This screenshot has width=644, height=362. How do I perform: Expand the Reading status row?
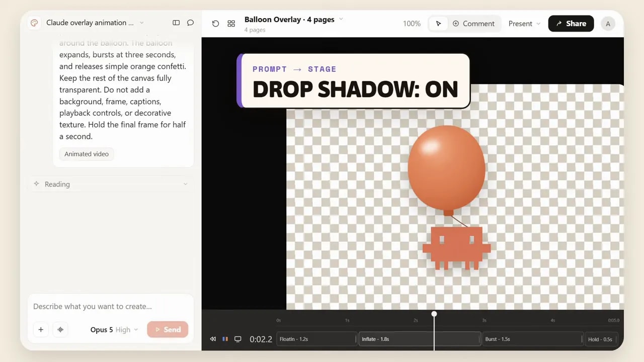[x=111, y=184]
